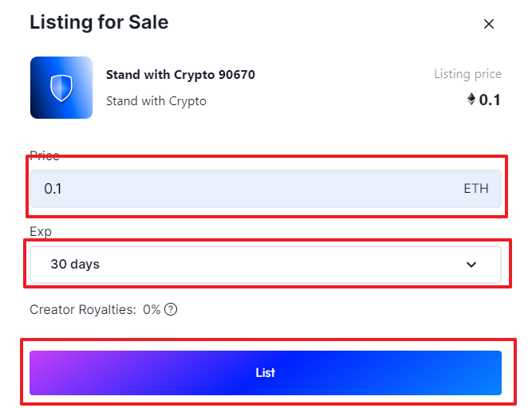
Task: Select the bold 0.1 listing price value
Action: (x=490, y=100)
